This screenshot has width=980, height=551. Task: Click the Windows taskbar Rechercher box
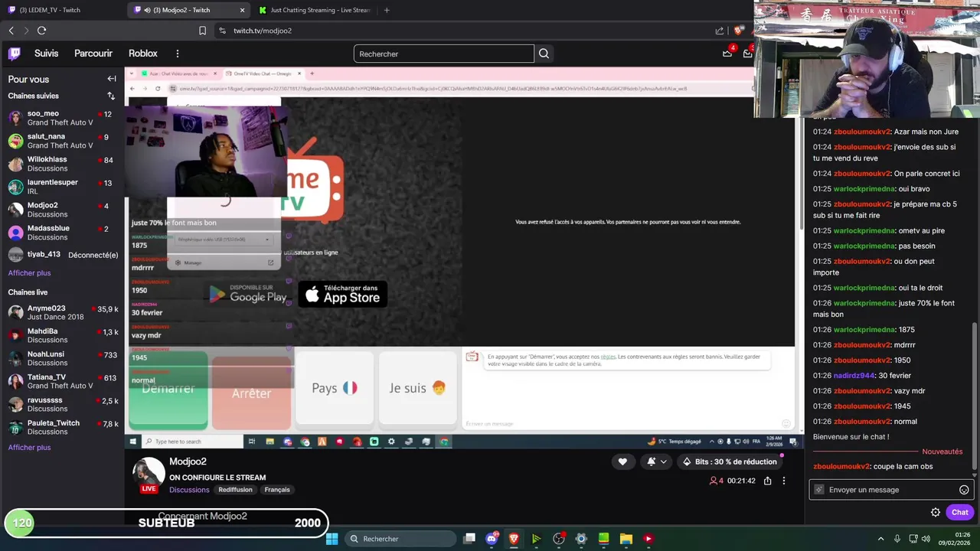point(401,539)
